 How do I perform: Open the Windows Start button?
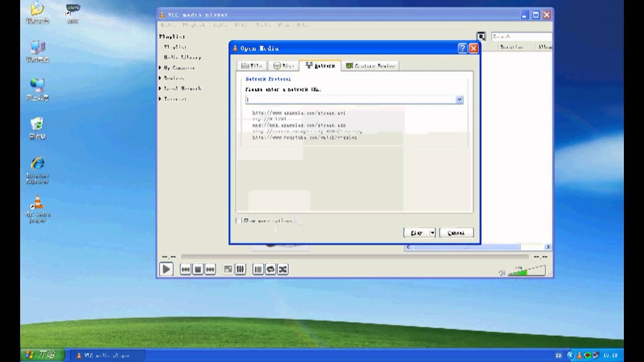point(42,355)
